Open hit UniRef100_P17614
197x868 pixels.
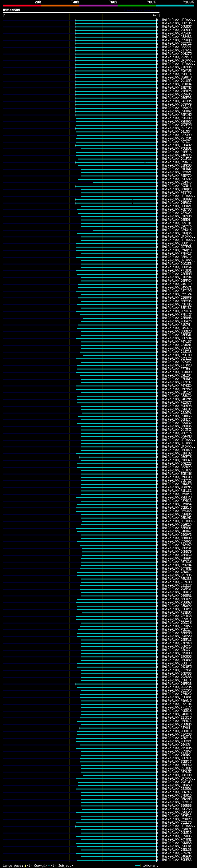176,50
